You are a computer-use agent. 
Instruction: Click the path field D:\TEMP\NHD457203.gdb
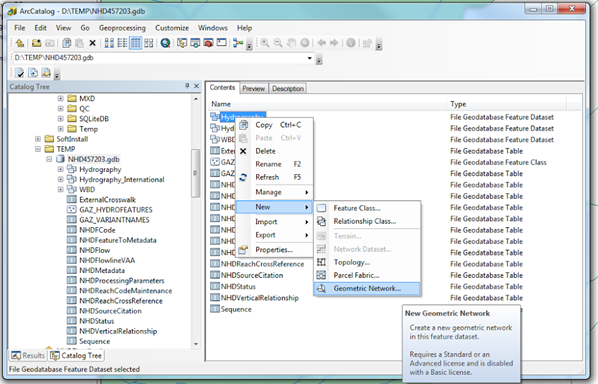159,58
